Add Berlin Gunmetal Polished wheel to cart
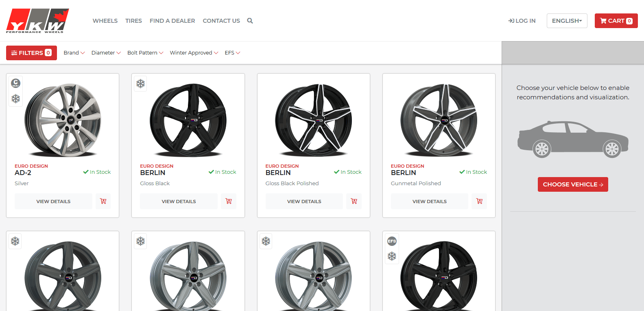Image resolution: width=644 pixels, height=311 pixels. tap(479, 201)
